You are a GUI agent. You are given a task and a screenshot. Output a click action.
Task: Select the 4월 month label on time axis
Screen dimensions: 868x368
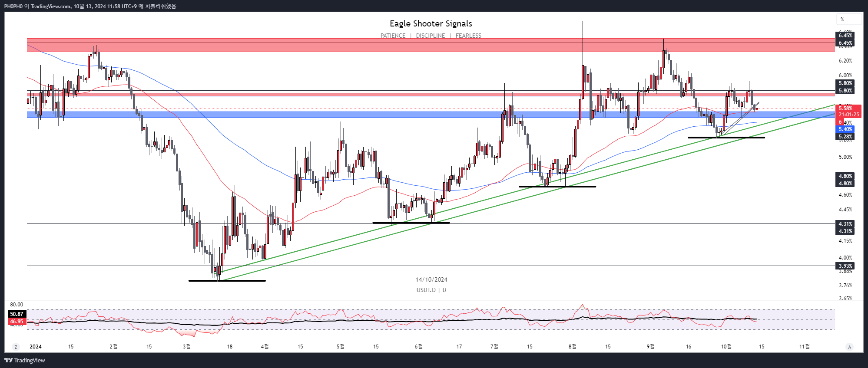pos(265,347)
